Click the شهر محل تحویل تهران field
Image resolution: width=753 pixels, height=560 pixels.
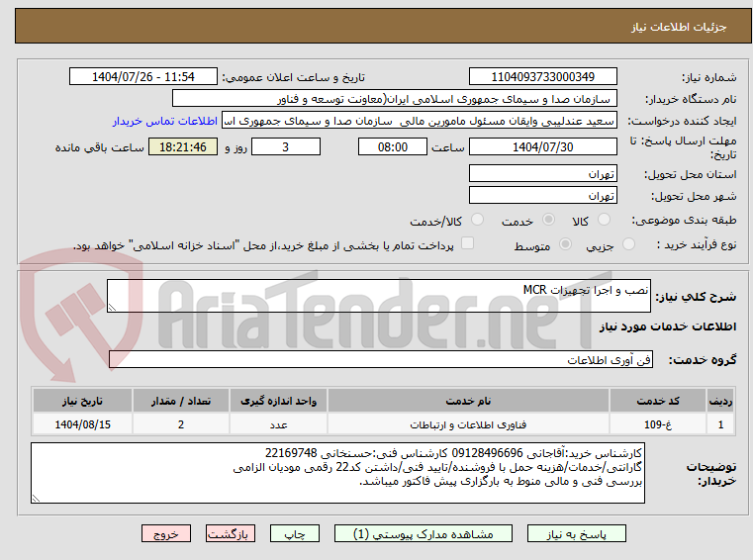[x=542, y=196]
